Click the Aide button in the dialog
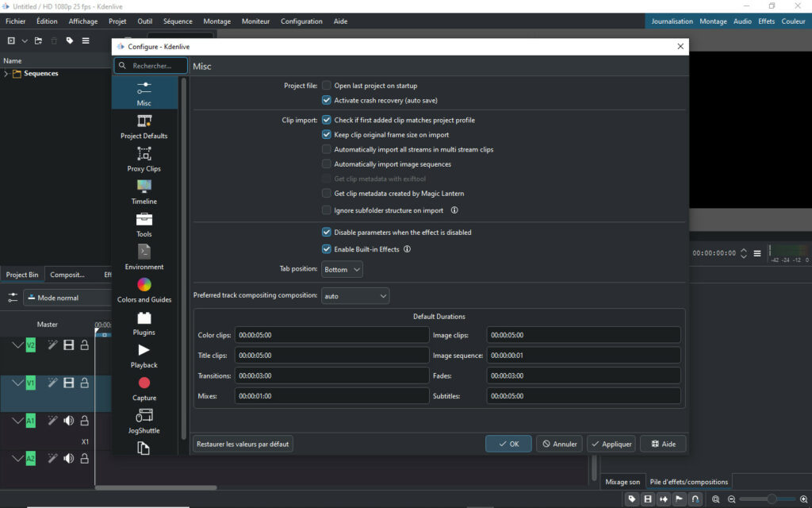Screen dimensions: 812x508 pos(664,444)
